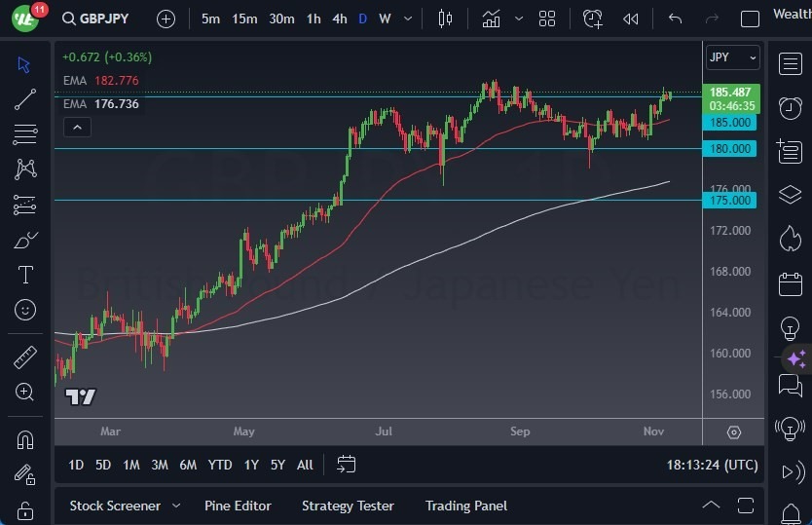Set the date range to 3M
Screen dimensions: 812x525
(160, 465)
